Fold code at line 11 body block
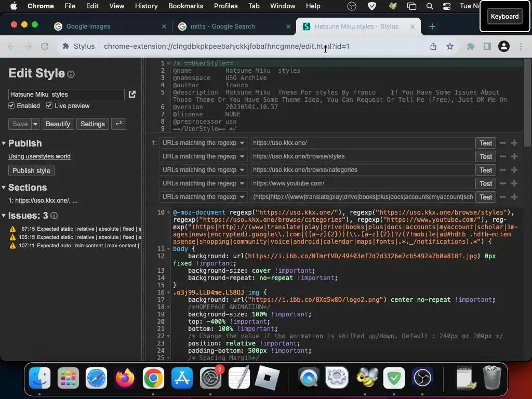The image size is (532, 399). point(169,249)
